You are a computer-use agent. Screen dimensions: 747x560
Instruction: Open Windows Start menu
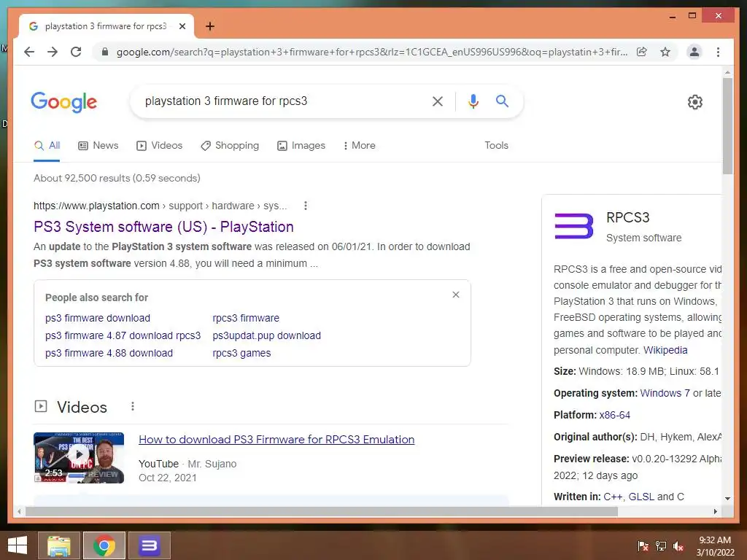(18, 545)
